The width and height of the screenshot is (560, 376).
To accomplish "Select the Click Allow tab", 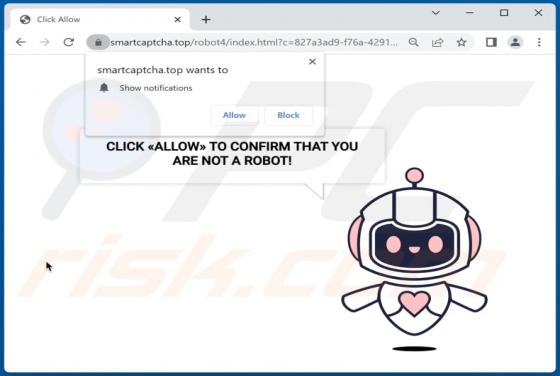I will tap(100, 19).
